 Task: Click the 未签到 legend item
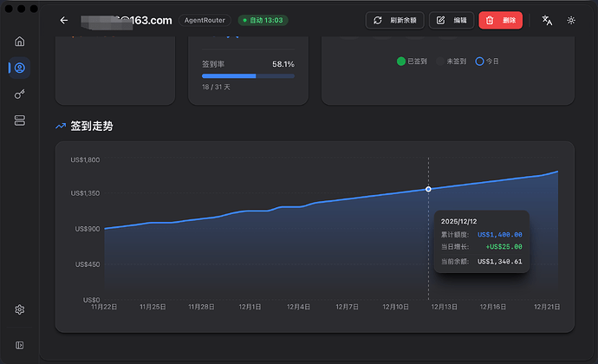[452, 61]
